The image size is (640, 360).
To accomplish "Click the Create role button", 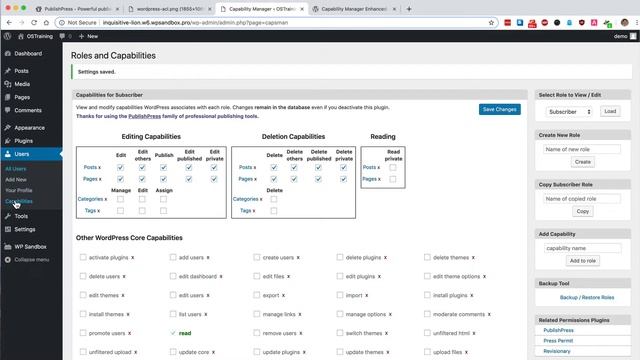I will [582, 162].
